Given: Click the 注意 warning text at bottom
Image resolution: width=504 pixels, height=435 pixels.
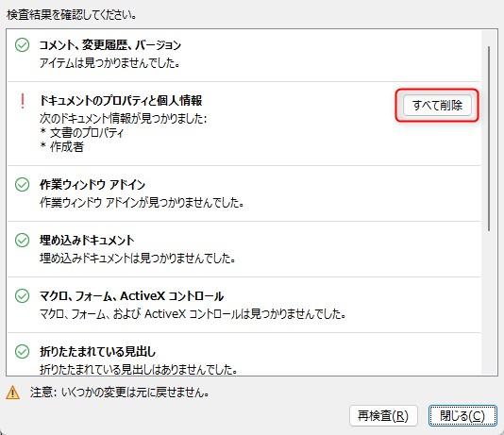Looking at the screenshot, I should (x=120, y=393).
